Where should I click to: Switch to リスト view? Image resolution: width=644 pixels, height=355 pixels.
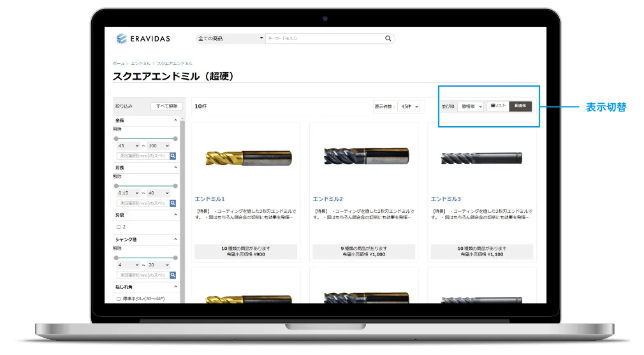[498, 106]
